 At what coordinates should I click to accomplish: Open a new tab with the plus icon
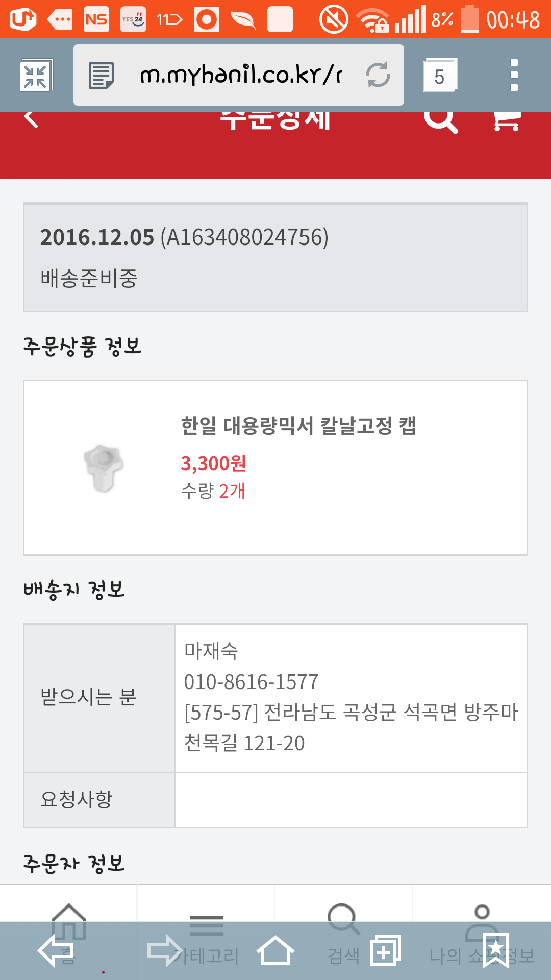pos(386,951)
